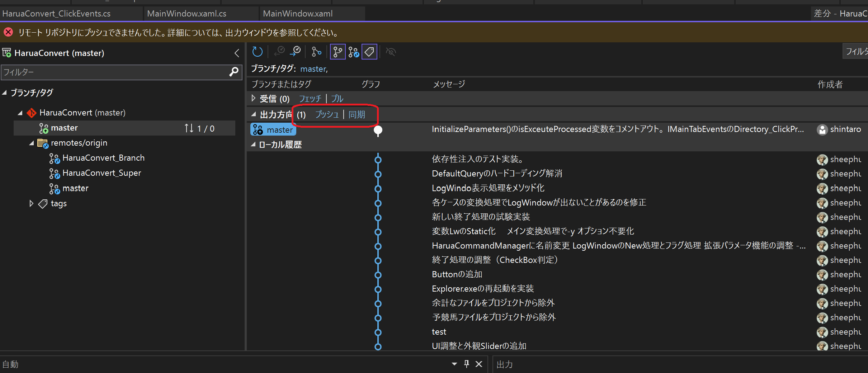Collapse the 受信 (incoming) section
Viewport: 868px width, 373px height.
coord(253,98)
